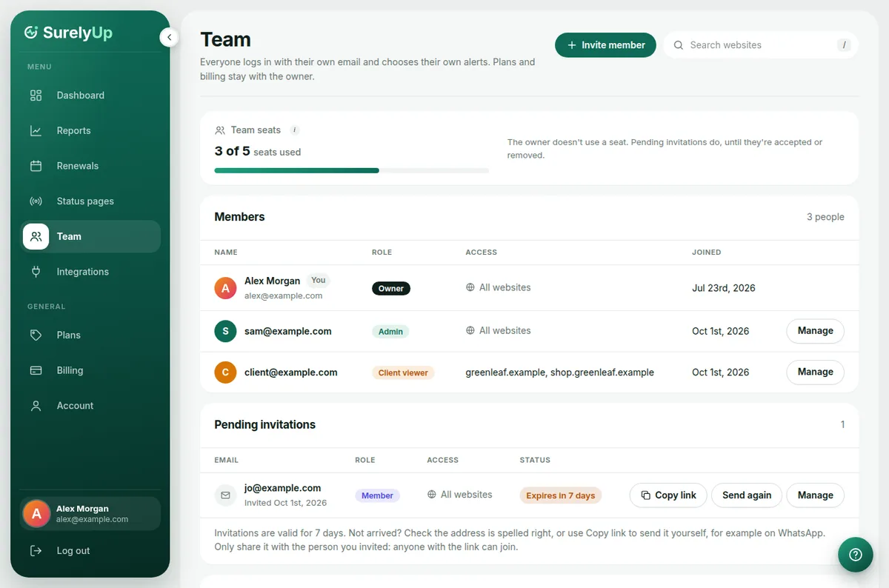This screenshot has width=889, height=588.
Task: Click the envelope icon beside jo@example.com
Action: click(225, 495)
